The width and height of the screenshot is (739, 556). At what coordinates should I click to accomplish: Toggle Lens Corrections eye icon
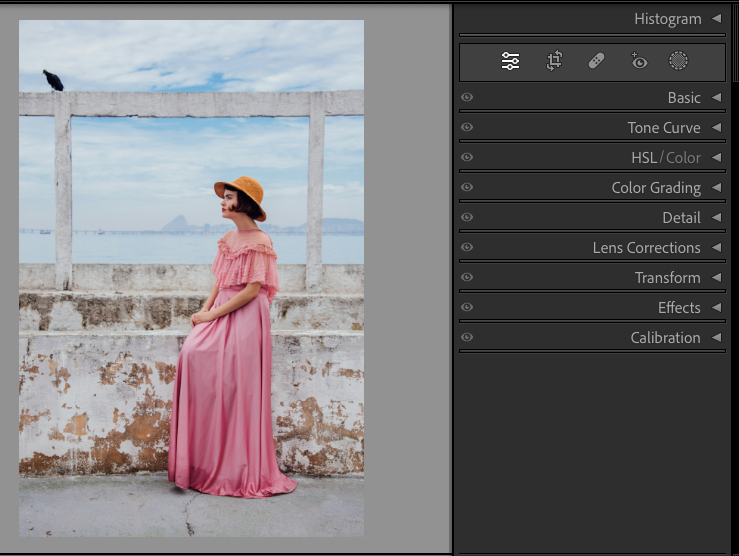[467, 247]
